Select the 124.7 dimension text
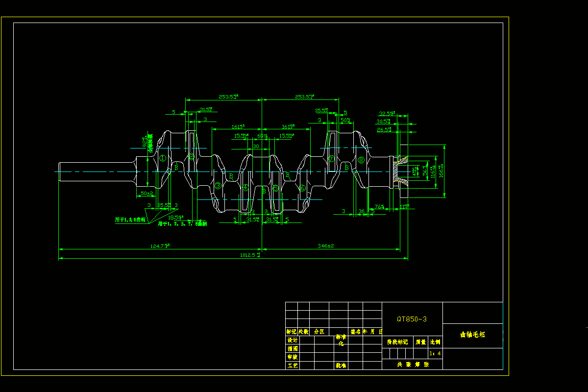Image resolution: width=588 pixels, height=392 pixels. [x=160, y=245]
